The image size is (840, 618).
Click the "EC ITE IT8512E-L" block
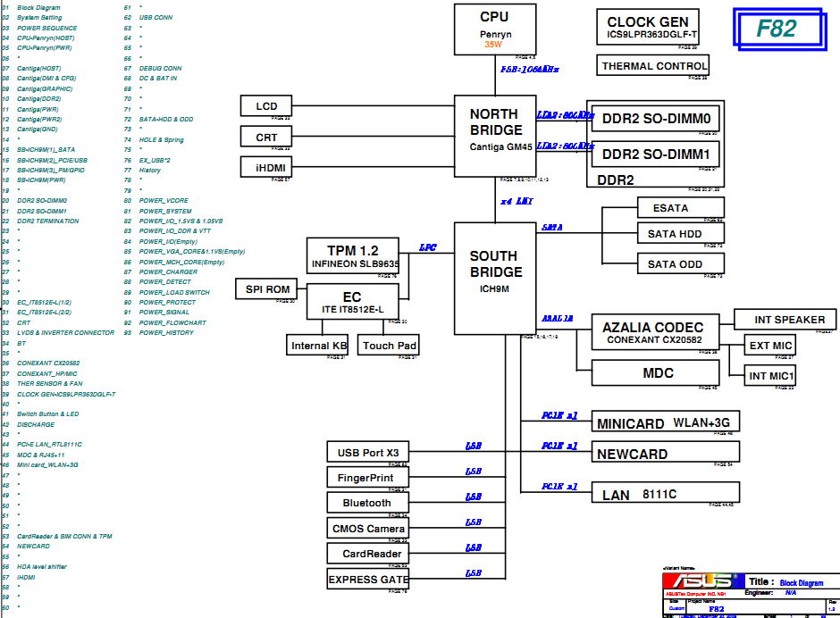pyautogui.click(x=353, y=302)
